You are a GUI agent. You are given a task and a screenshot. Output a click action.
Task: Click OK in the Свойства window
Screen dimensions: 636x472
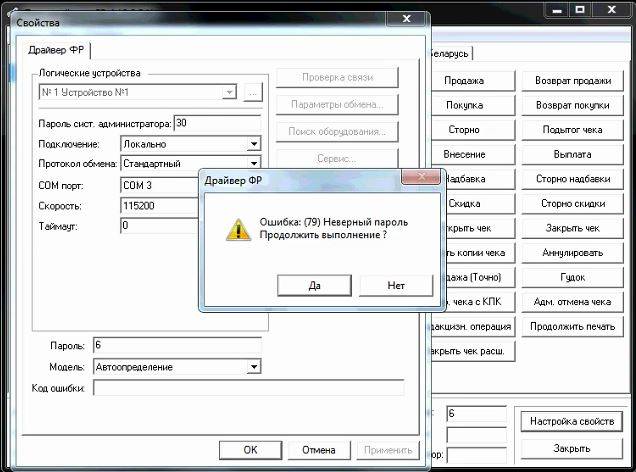[250, 450]
